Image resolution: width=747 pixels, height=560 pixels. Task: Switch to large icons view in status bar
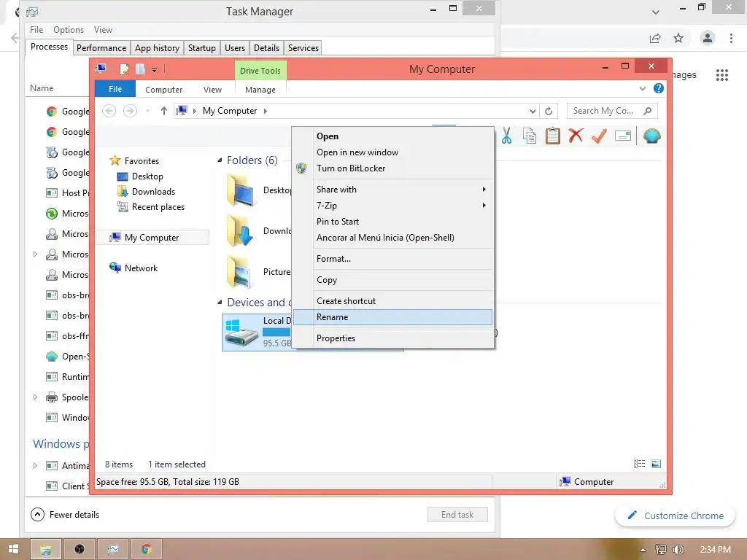(656, 463)
